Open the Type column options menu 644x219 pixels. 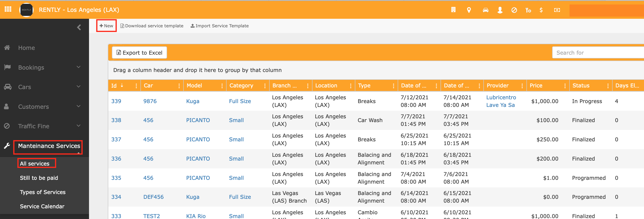(393, 86)
